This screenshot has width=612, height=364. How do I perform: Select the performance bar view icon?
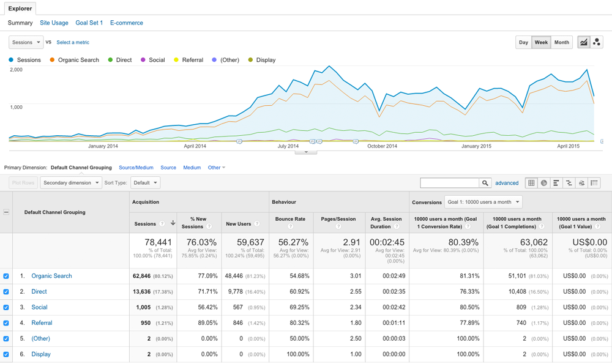[556, 183]
